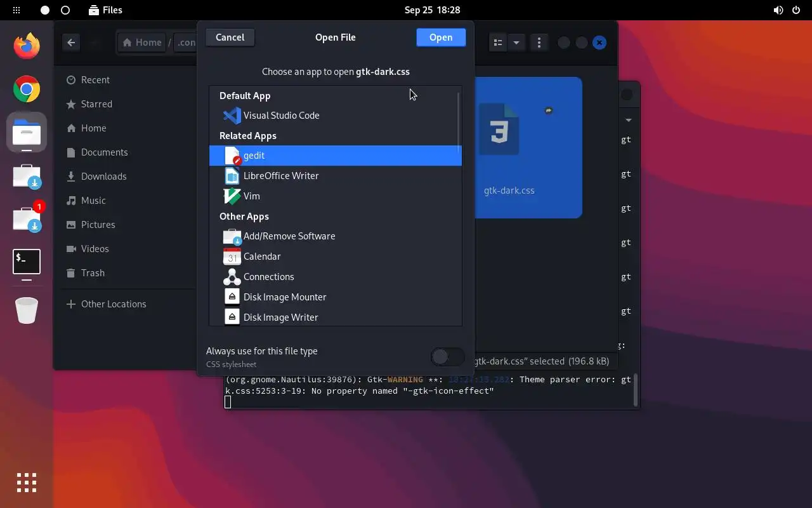This screenshot has height=508, width=812.
Task: Click the gedit app icon
Action: [232, 156]
